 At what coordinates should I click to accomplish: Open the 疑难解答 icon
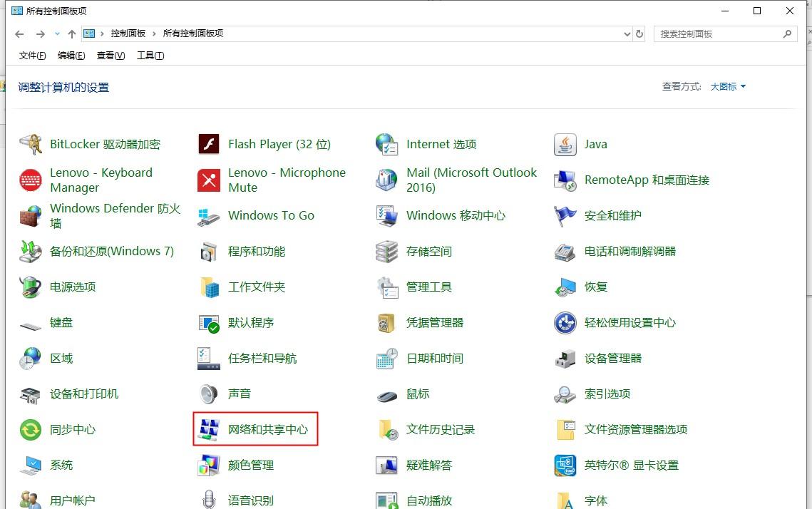point(387,466)
